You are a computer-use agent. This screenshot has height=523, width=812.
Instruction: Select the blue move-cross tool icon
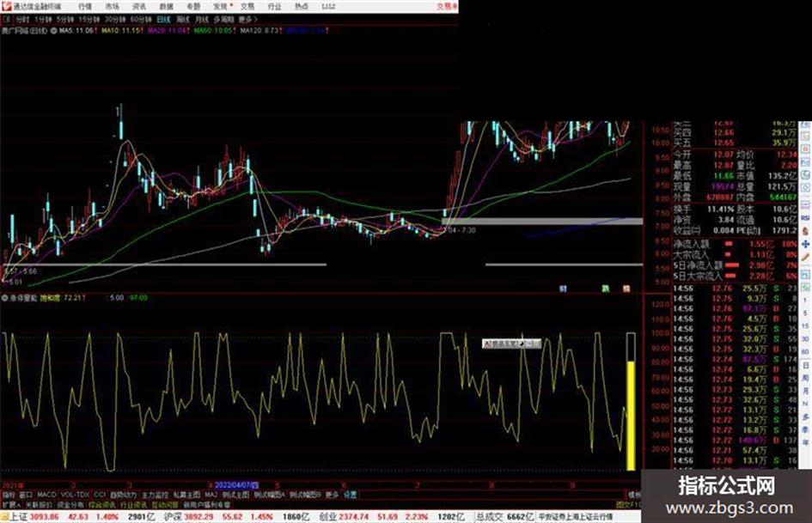click(805, 244)
